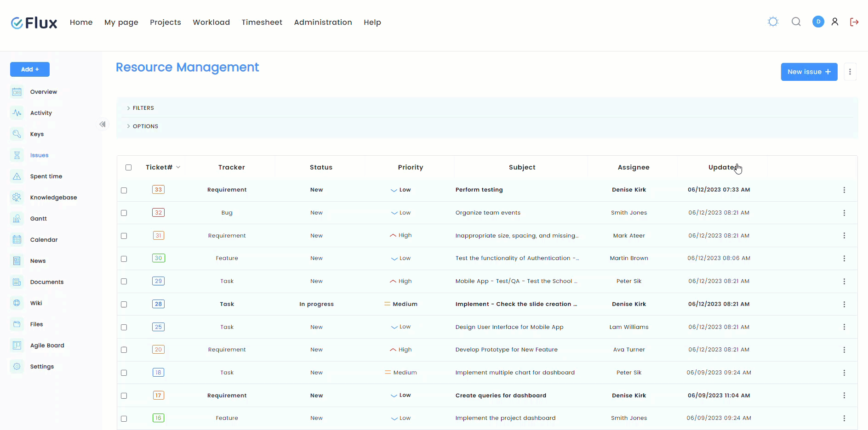Click the red logout icon

pyautogui.click(x=854, y=22)
